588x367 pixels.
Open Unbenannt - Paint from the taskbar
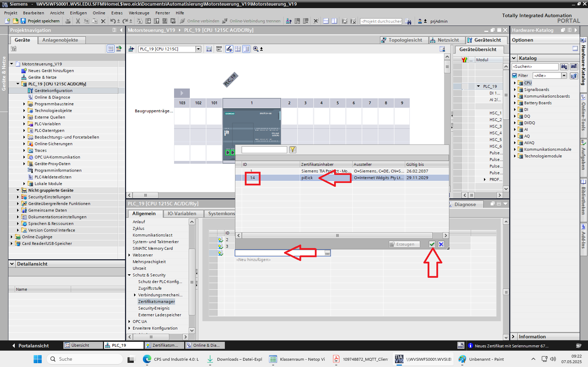(481, 359)
